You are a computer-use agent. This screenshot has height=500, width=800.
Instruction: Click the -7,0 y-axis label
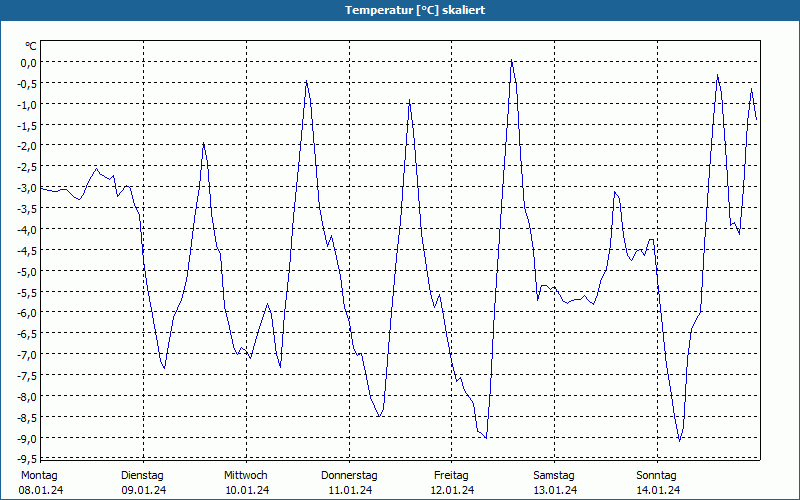point(27,355)
